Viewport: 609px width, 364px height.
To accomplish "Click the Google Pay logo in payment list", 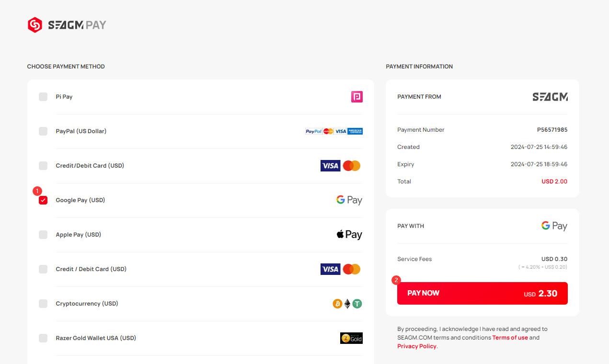I will (349, 200).
